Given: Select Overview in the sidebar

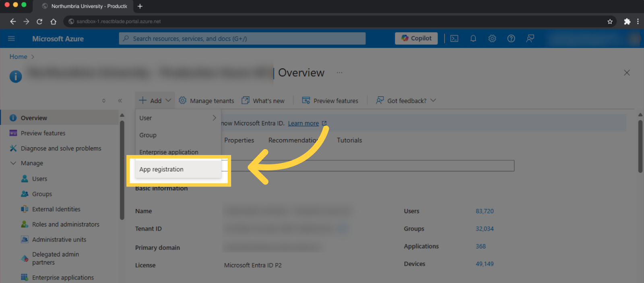Looking at the screenshot, I should tap(60, 118).
